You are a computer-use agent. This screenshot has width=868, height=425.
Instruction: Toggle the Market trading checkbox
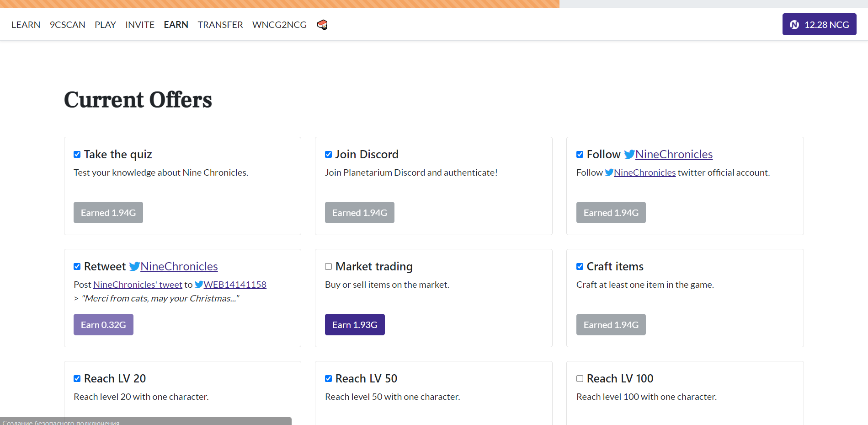click(x=328, y=267)
